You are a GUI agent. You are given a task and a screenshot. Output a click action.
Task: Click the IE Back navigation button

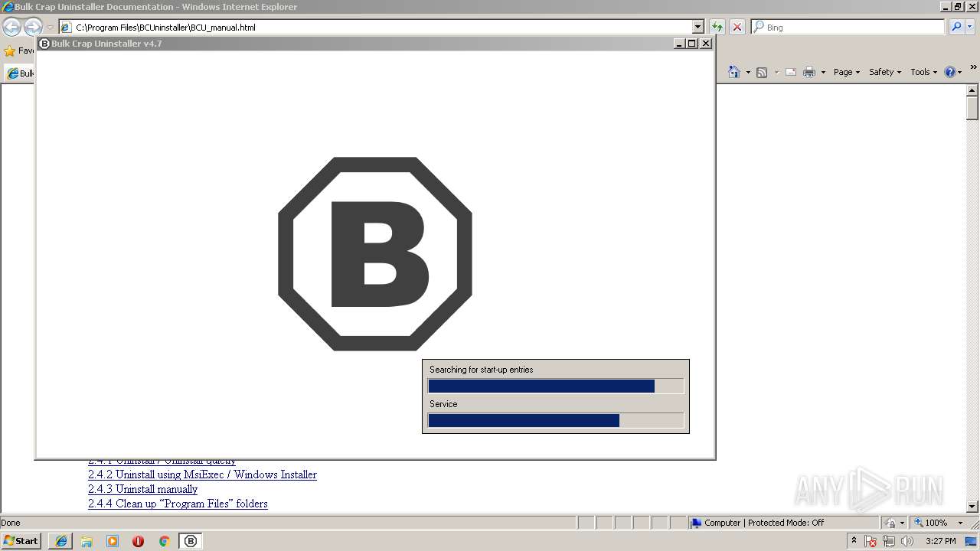11,27
